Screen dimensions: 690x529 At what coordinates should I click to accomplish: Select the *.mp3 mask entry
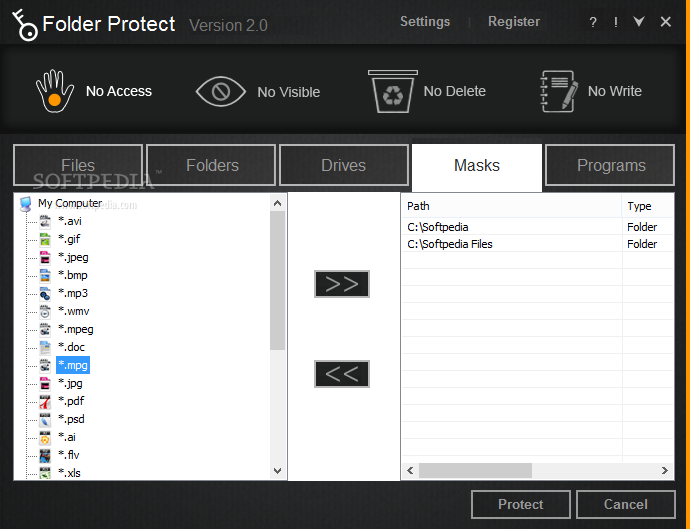tap(73, 293)
